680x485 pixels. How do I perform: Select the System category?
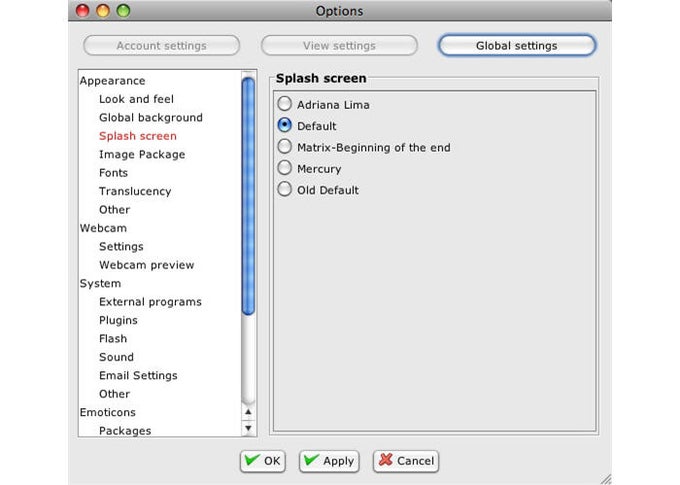click(100, 283)
